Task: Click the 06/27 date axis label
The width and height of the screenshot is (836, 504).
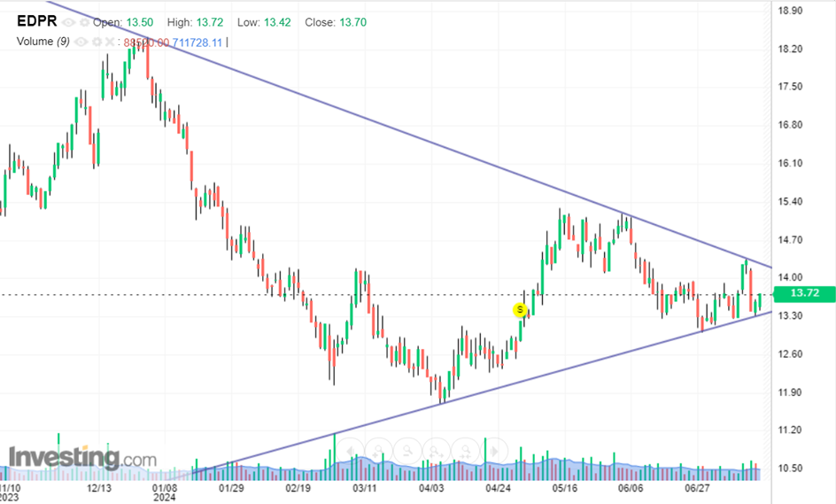Action: point(697,488)
